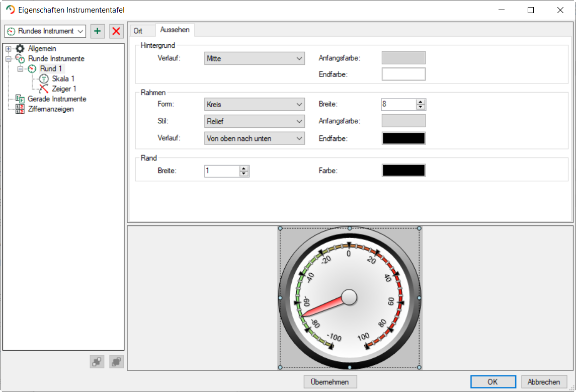Click the Abbrechen button

click(x=544, y=382)
